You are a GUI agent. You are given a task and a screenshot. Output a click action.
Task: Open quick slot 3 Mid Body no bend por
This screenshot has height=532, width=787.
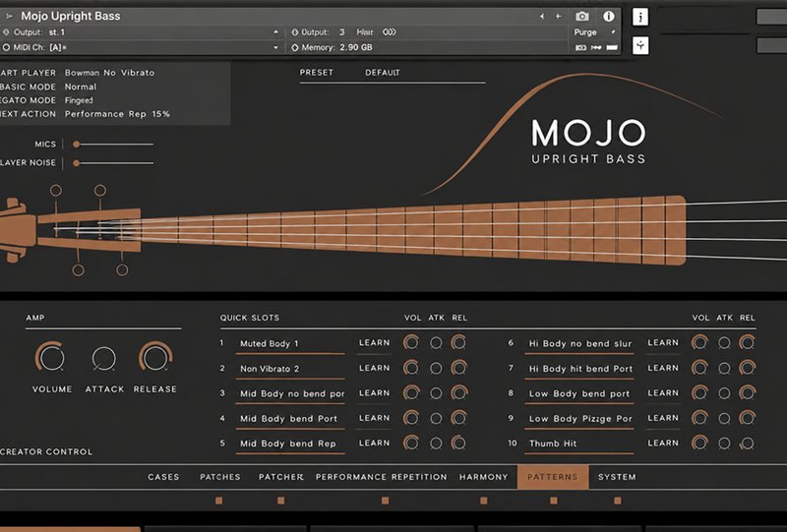click(291, 394)
